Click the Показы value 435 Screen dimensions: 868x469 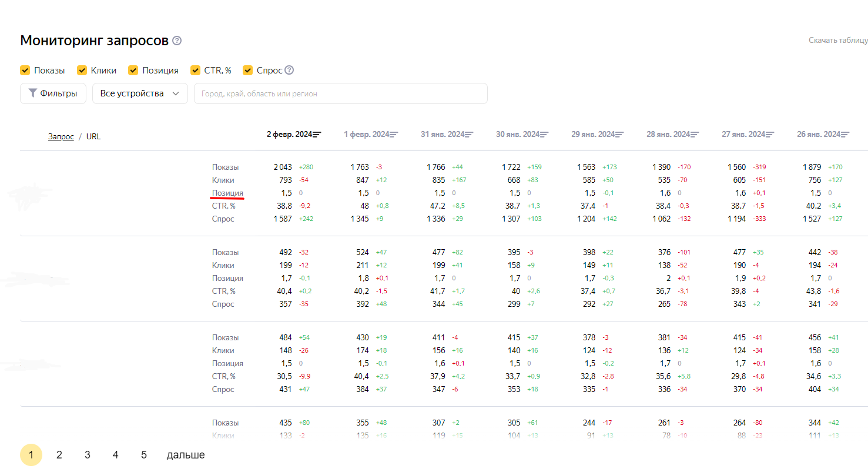pos(286,423)
